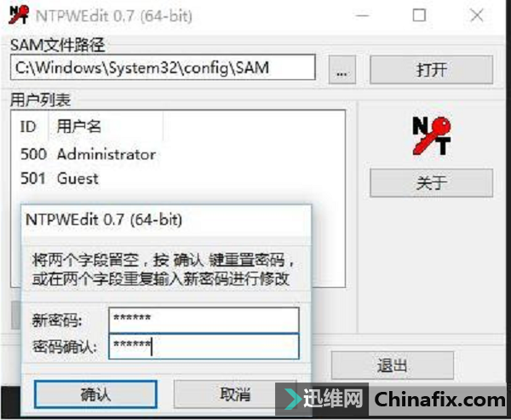This screenshot has height=420, width=511.
Task: Click the 关于 about button
Action: (431, 182)
